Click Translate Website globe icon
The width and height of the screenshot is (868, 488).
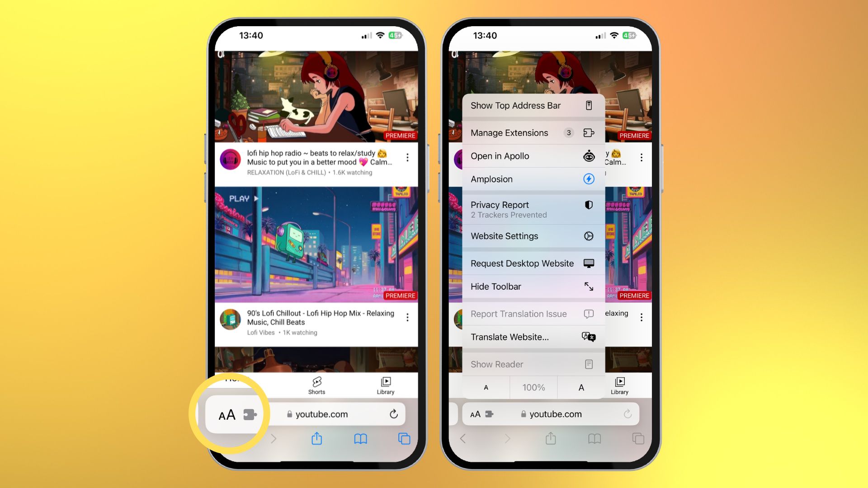tap(588, 337)
